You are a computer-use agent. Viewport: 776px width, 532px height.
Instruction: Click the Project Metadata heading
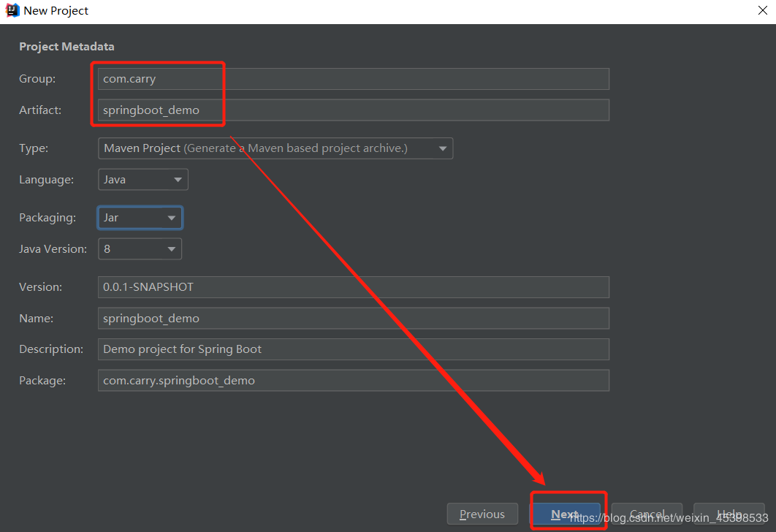click(x=66, y=47)
